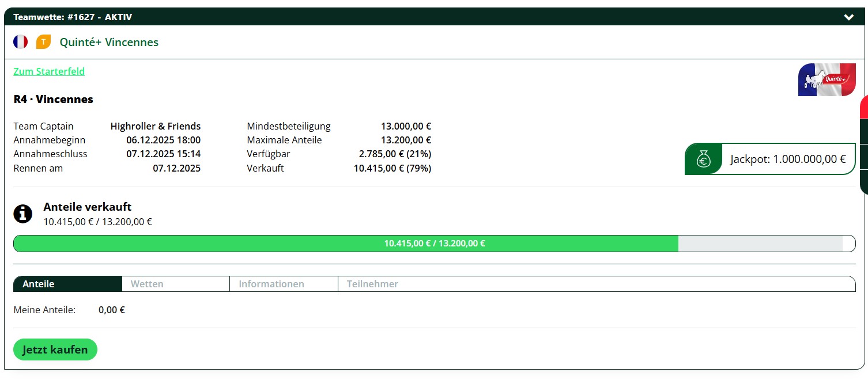Click the Highroller & Friends team captain name

pyautogui.click(x=156, y=126)
